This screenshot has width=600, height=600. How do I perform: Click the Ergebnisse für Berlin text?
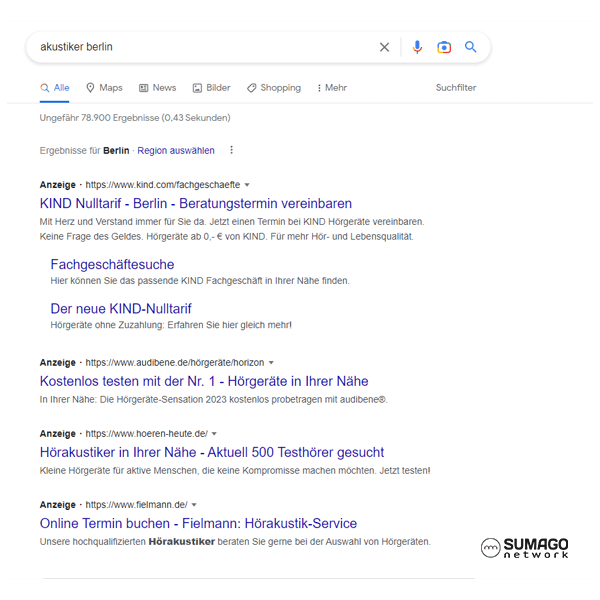(84, 151)
